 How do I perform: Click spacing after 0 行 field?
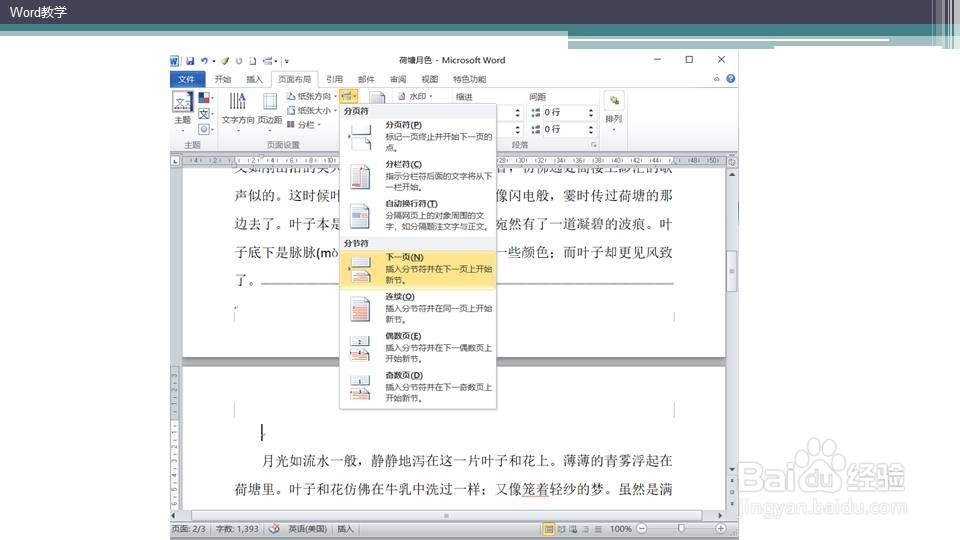point(564,129)
